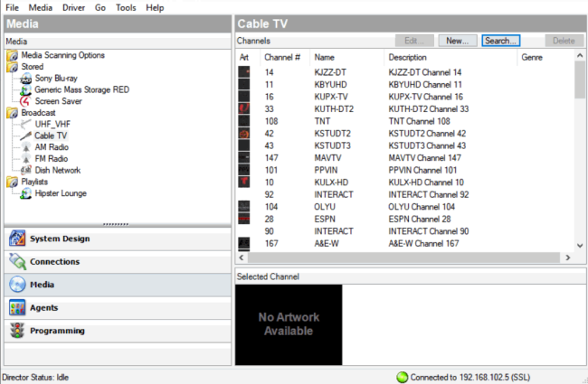Click the KUTH-DT2 channel art thumbnail
This screenshot has width=588, height=384.
pyautogui.click(x=243, y=109)
